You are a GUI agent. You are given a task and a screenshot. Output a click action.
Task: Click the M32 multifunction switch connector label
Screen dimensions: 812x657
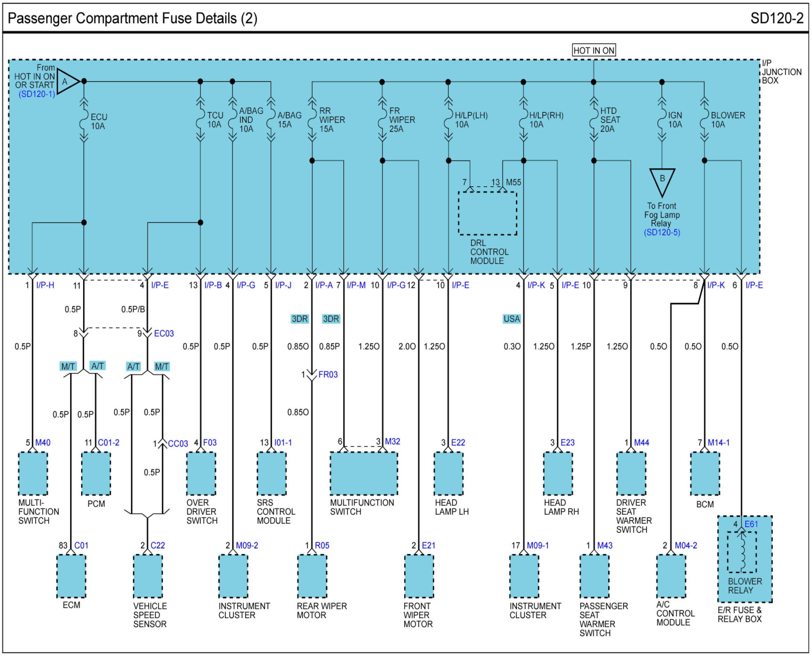pyautogui.click(x=392, y=442)
